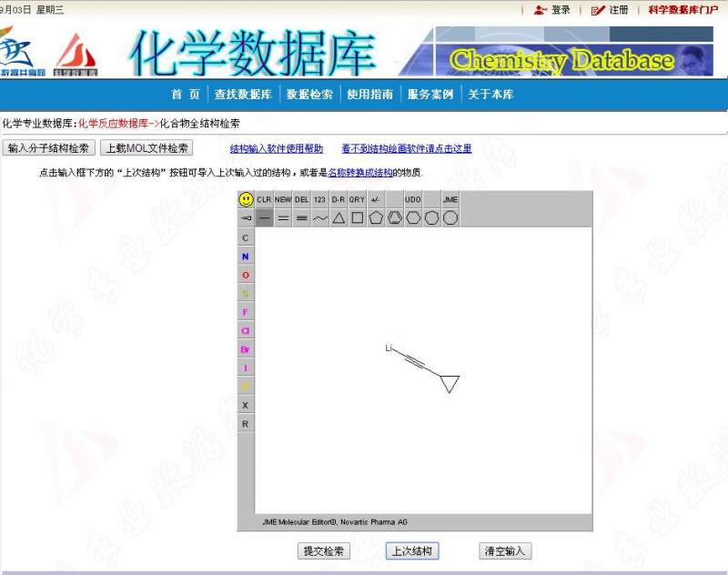Viewport: 728px width, 575px height.
Task: Click 清空输入 clear input button
Action: (505, 550)
